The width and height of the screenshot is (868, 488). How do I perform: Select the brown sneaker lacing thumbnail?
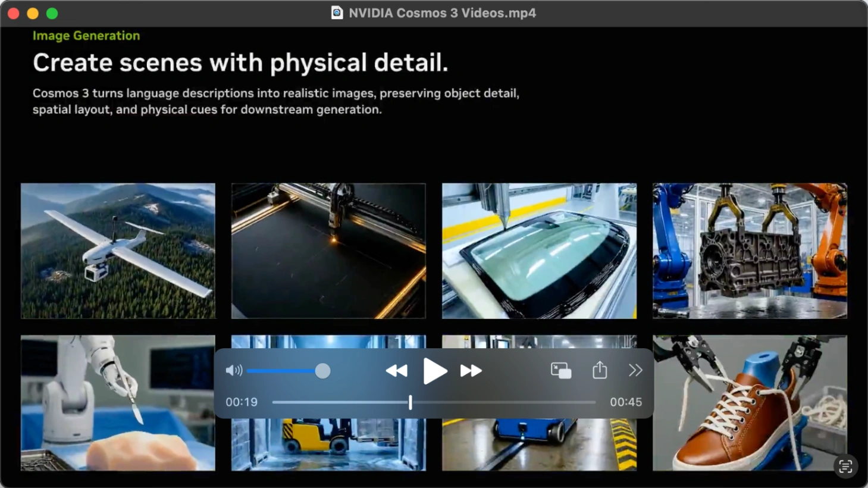point(750,403)
